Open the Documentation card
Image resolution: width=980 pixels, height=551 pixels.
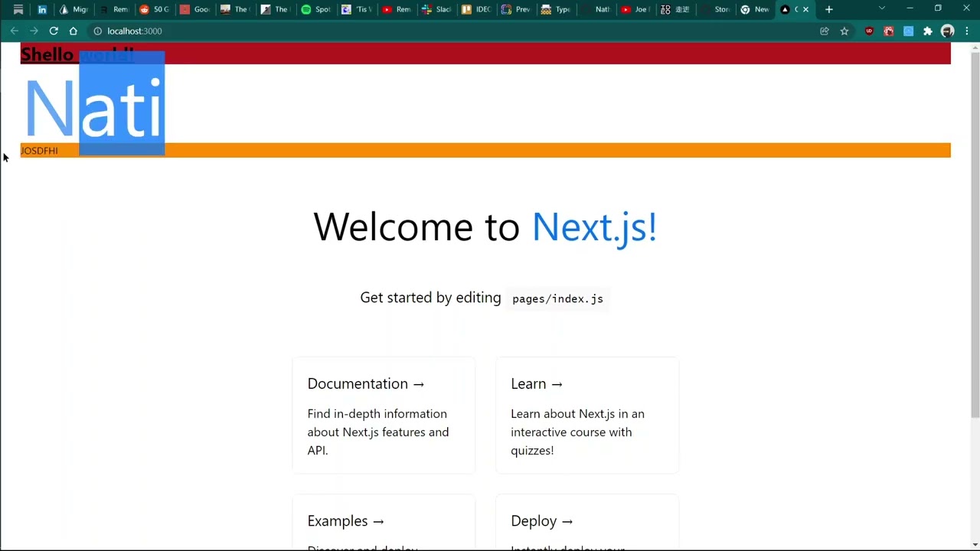(x=384, y=416)
